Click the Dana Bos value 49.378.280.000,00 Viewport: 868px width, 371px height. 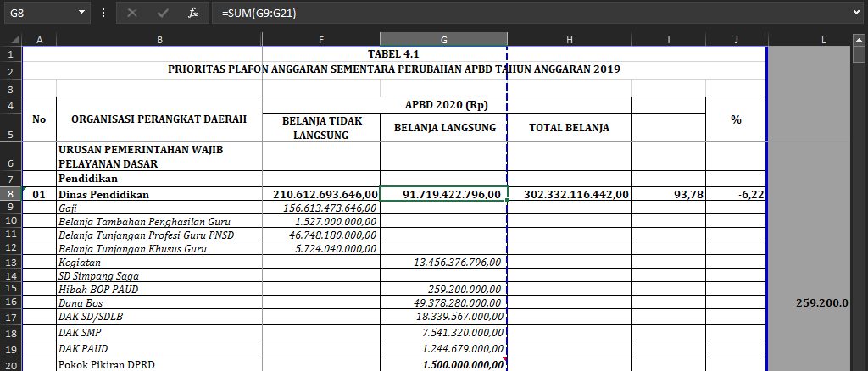[443, 302]
